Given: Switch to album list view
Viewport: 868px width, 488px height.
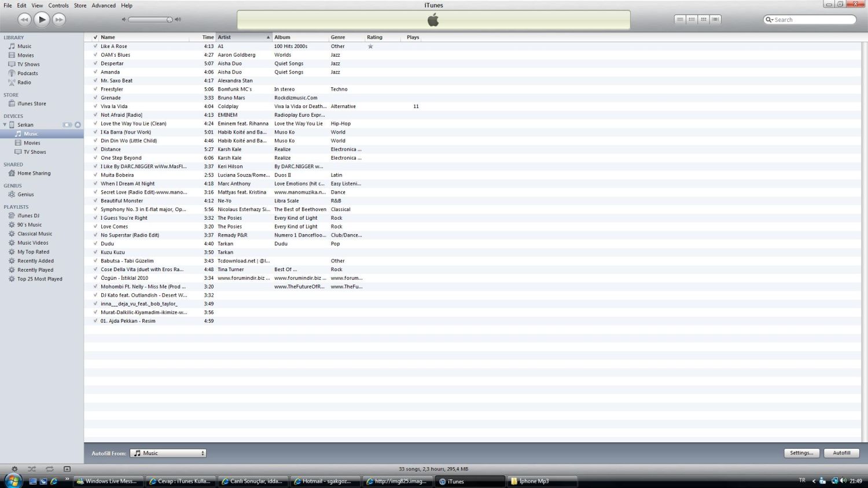Looking at the screenshot, I should (692, 20).
